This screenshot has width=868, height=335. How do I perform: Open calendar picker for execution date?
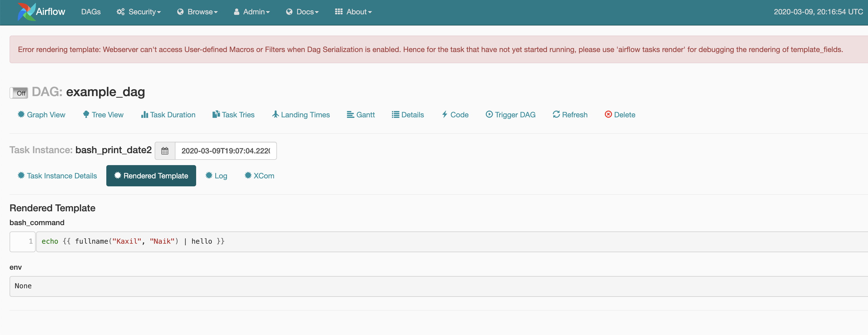click(165, 151)
